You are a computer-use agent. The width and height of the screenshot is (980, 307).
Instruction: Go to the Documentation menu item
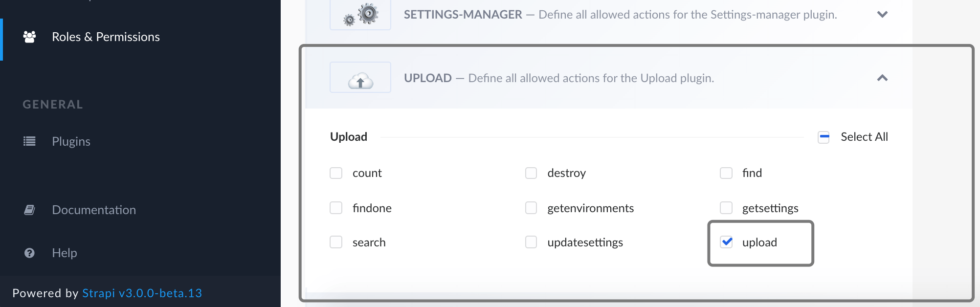click(94, 210)
